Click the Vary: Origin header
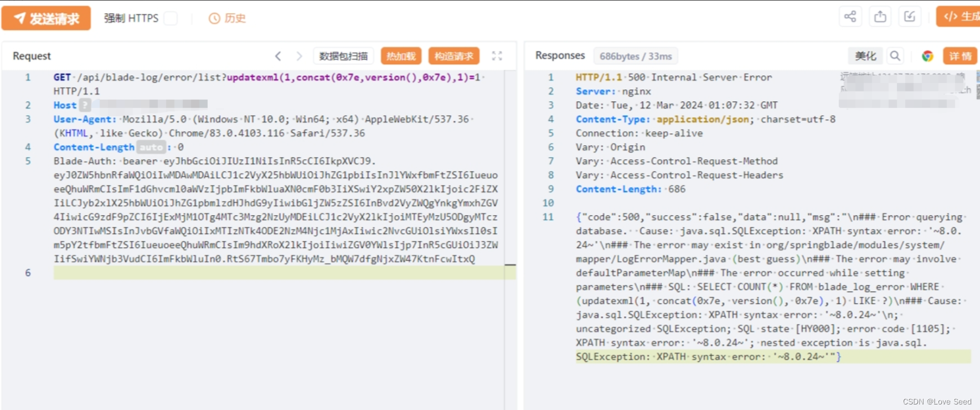Screen dimensions: 980x410 [610, 147]
